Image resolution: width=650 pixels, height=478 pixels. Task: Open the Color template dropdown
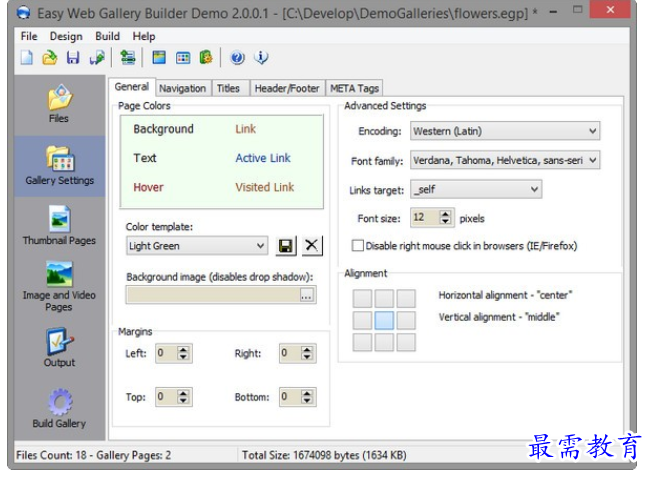pos(197,245)
